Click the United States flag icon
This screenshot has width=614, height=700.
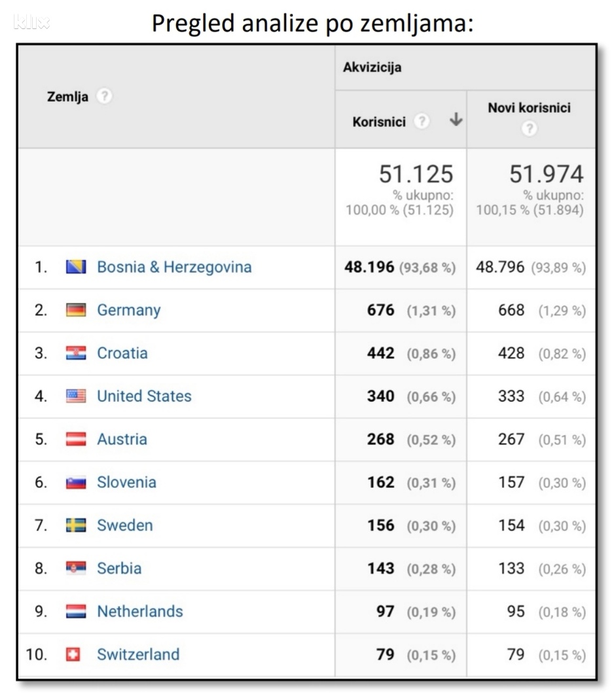pyautogui.click(x=76, y=396)
